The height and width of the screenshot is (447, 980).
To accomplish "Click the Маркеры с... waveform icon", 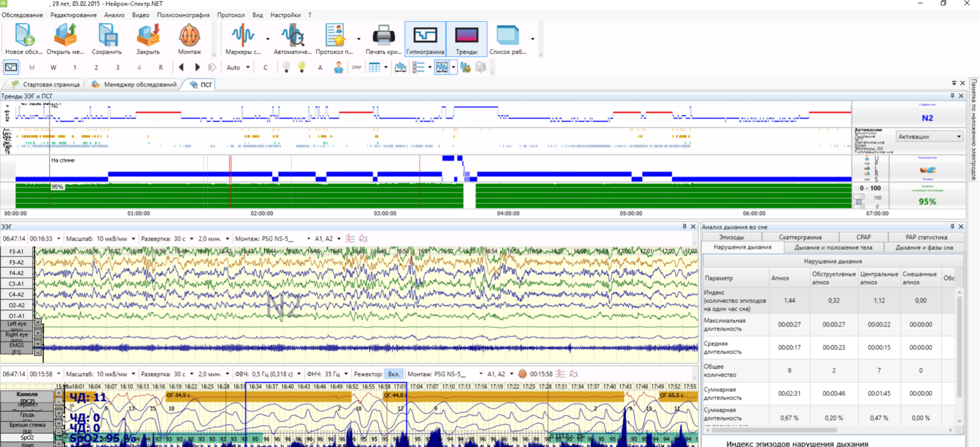I will coord(242,35).
